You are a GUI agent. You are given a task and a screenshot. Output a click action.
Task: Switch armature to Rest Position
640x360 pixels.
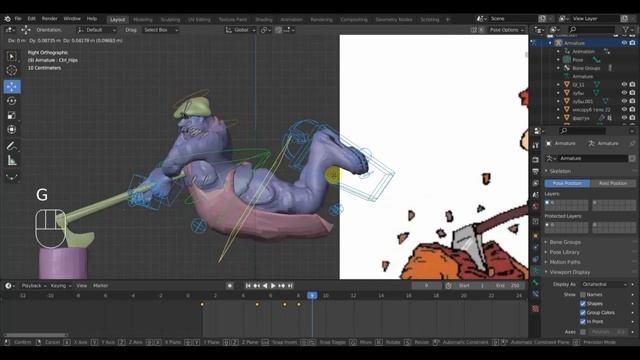coord(613,184)
